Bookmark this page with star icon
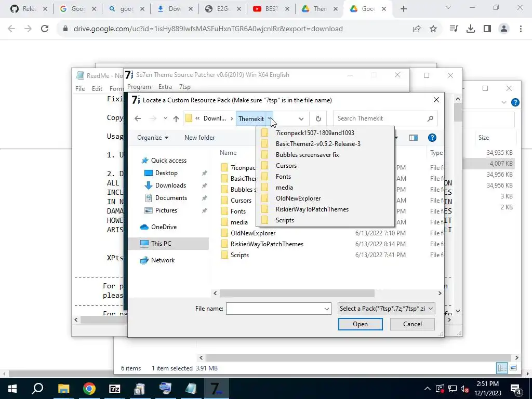Screen dimensions: 532x399 pyautogui.click(x=433, y=29)
